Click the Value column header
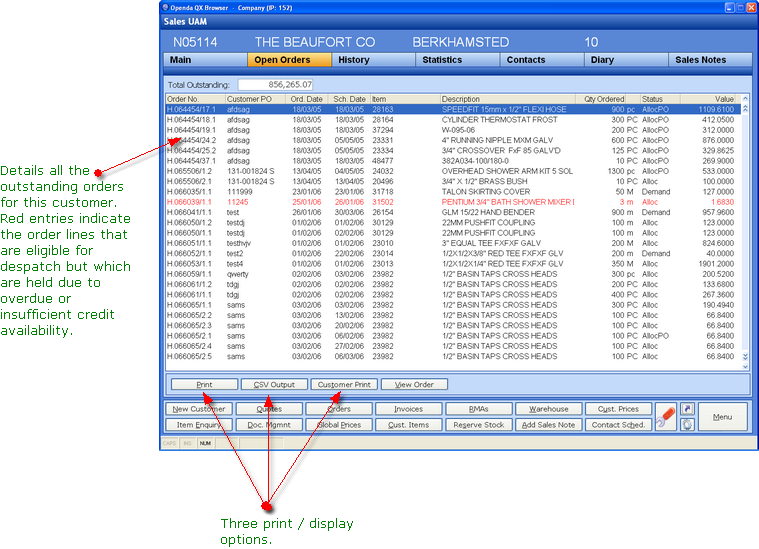Image resolution: width=759 pixels, height=549 pixels. 708,99
